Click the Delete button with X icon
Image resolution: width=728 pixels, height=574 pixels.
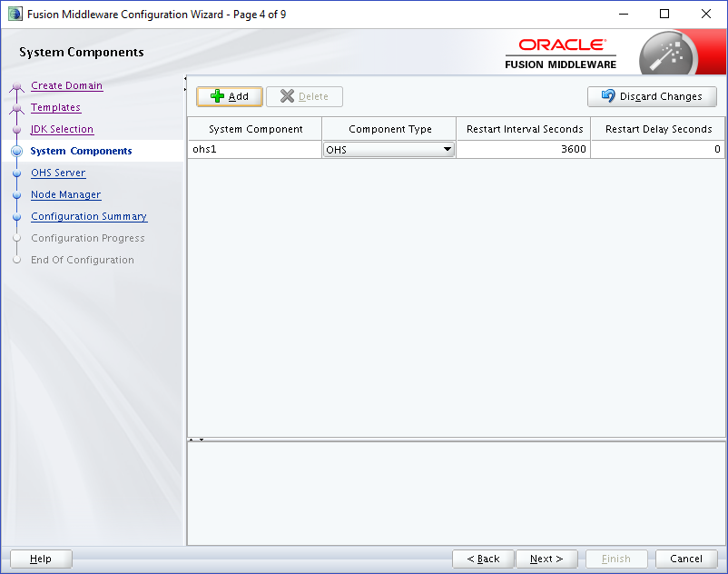[305, 96]
